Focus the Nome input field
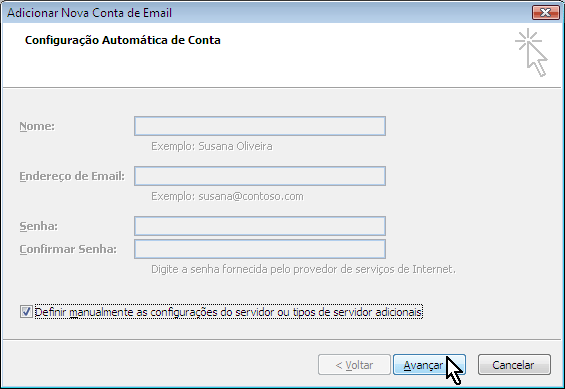 [x=260, y=126]
